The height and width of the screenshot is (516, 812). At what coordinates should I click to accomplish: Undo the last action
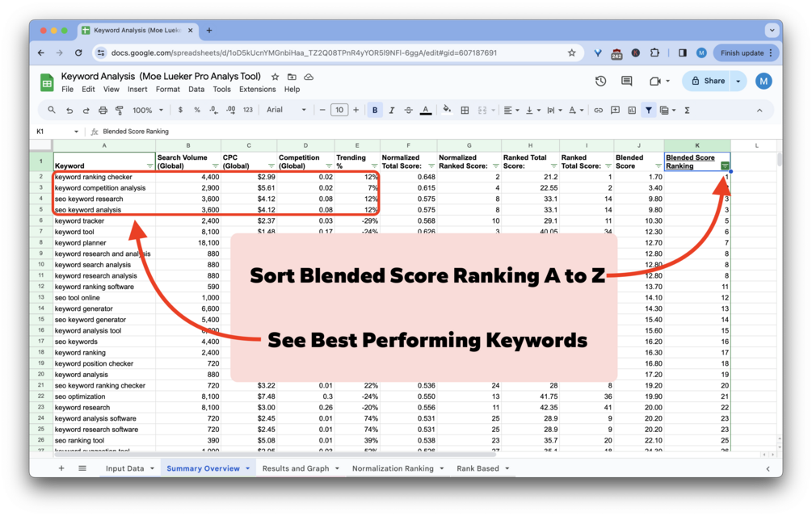pyautogui.click(x=69, y=111)
